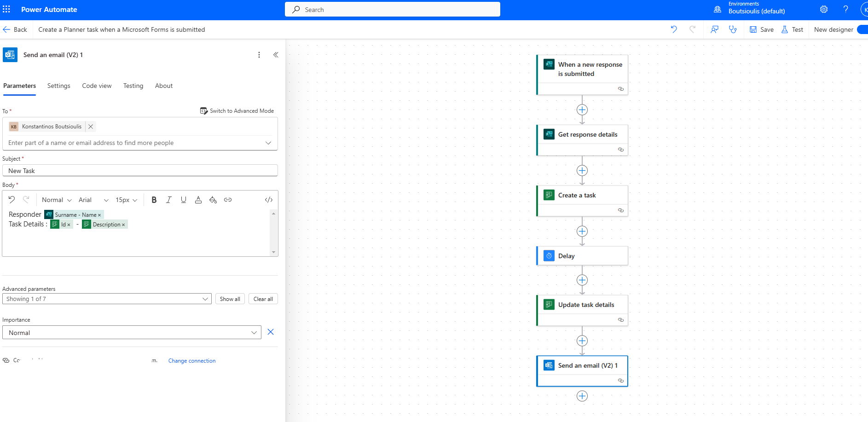Remove the Id token
868x422 pixels.
point(69,225)
